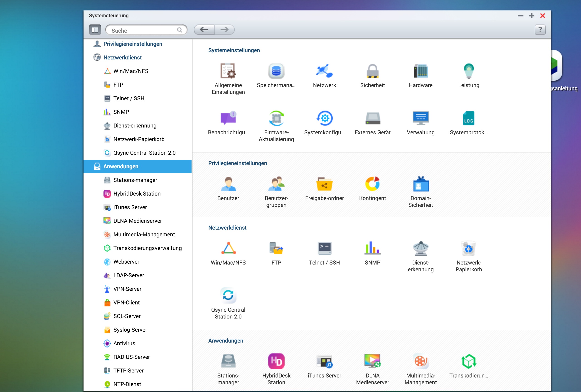The height and width of the screenshot is (392, 581).
Task: Open Firmware-Aktualisierung icon
Action: tap(276, 118)
